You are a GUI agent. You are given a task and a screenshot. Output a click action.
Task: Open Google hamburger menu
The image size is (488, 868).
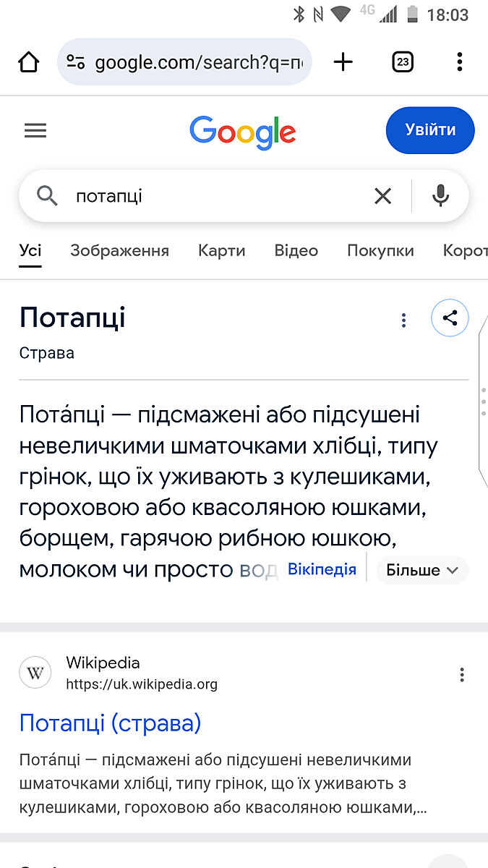(x=35, y=130)
